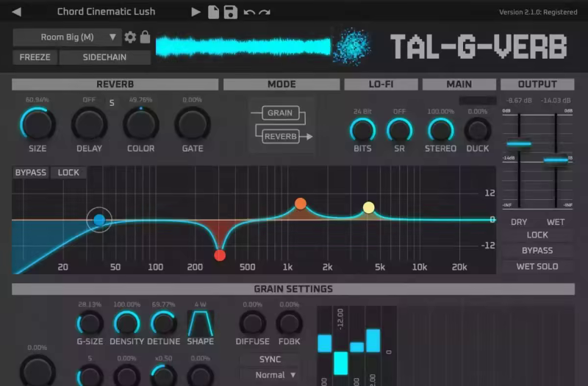588x386 pixels.
Task: Click the DETUNE knob
Action: pyautogui.click(x=163, y=324)
